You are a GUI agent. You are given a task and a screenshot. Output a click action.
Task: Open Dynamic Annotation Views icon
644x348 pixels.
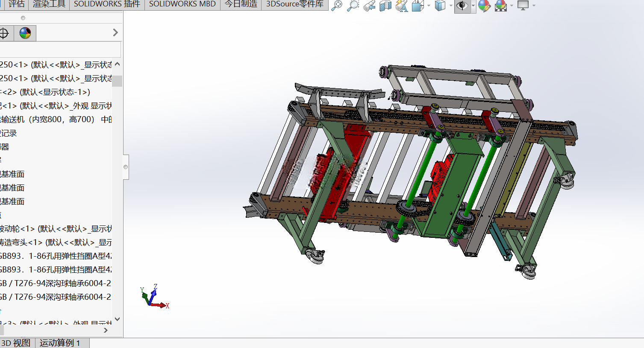tap(402, 6)
